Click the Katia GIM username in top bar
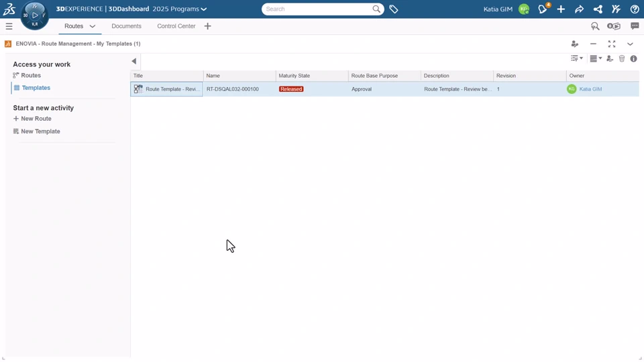Screen dimensions: 644x362 click(x=498, y=9)
